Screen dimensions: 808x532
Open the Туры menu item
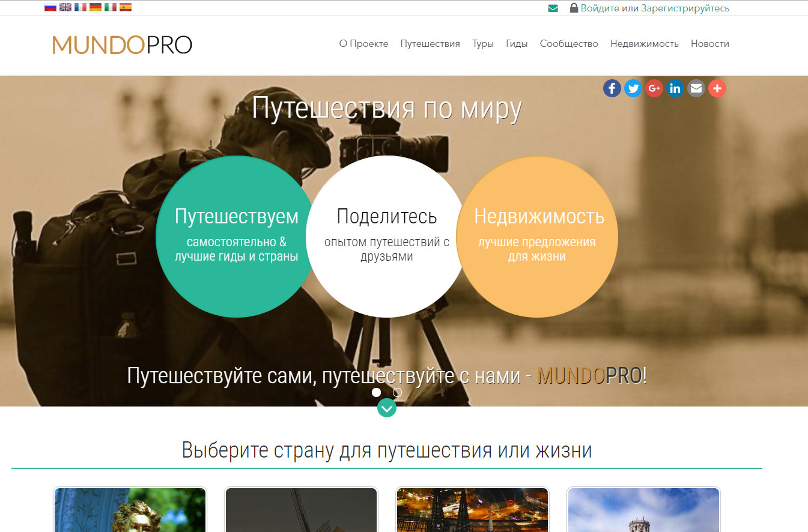click(x=483, y=43)
